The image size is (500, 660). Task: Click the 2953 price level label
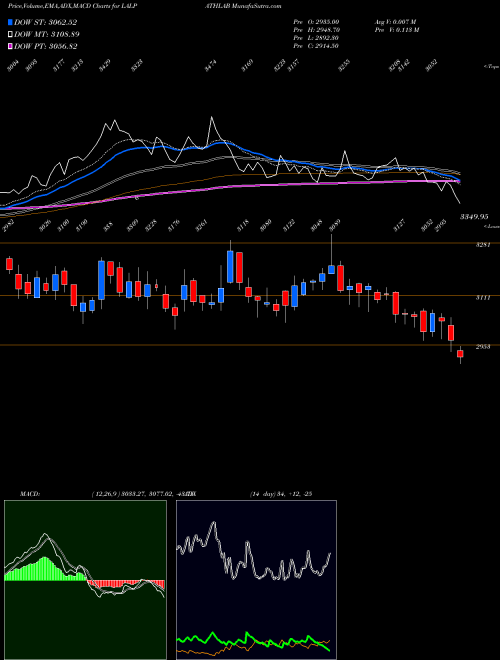click(483, 347)
